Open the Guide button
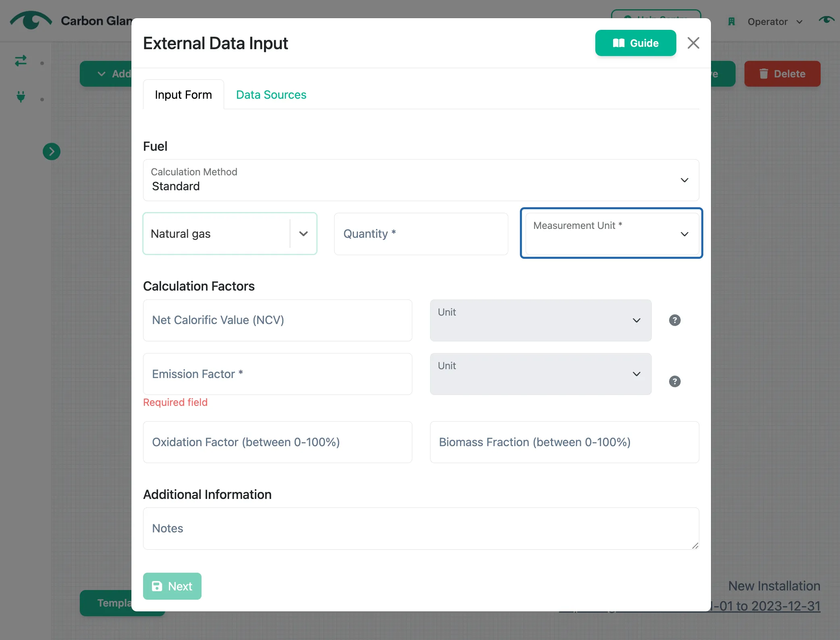Image resolution: width=840 pixels, height=640 pixels. pyautogui.click(x=636, y=43)
